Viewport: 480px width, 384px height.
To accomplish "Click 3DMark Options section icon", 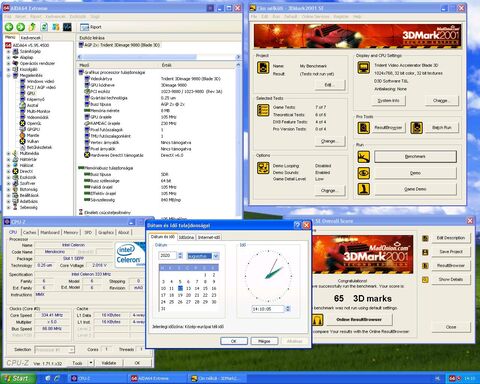I will (x=263, y=168).
